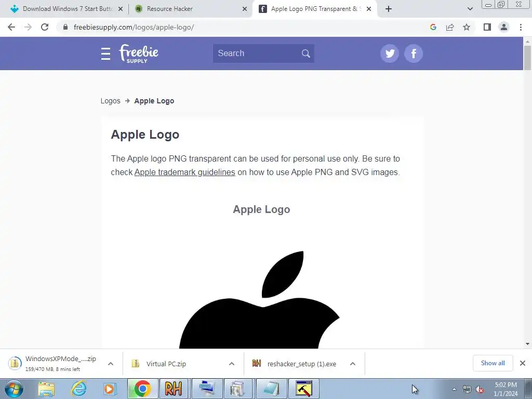This screenshot has height=399, width=532.
Task: Click the 159/470 MB download status text
Action: tap(52, 369)
